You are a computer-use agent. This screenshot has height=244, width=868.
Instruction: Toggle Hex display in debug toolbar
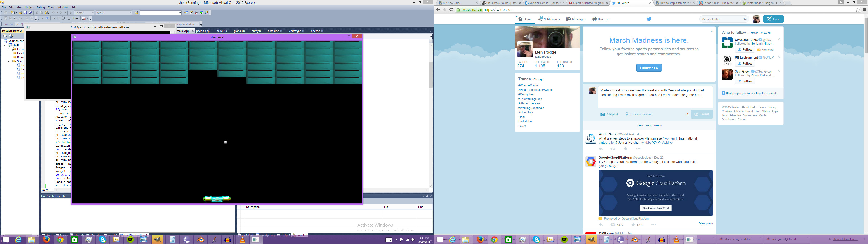click(x=76, y=19)
